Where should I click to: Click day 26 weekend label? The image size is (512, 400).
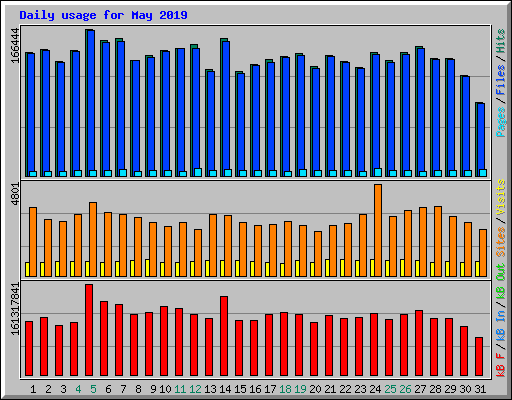pos(405,389)
